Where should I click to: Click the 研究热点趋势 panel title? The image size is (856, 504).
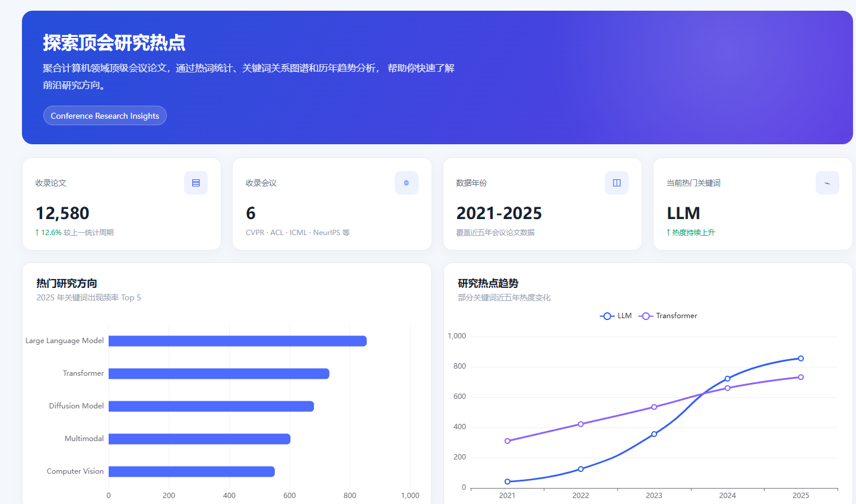tap(488, 283)
